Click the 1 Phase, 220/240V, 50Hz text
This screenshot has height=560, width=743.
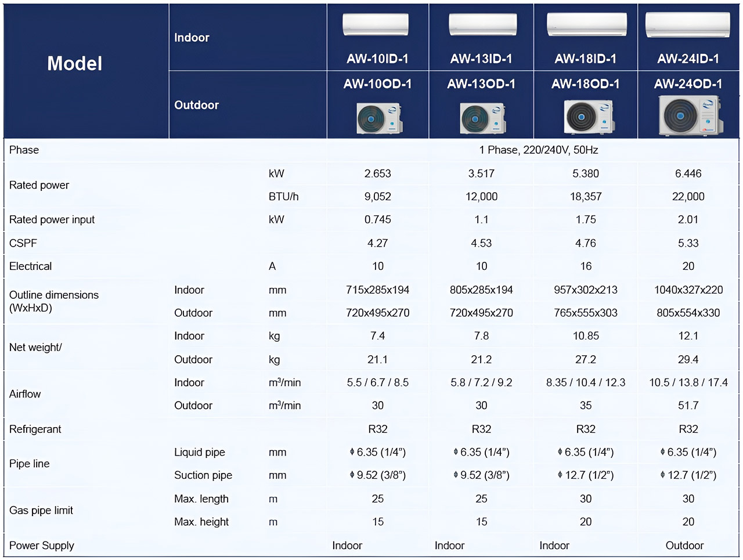[x=538, y=150]
